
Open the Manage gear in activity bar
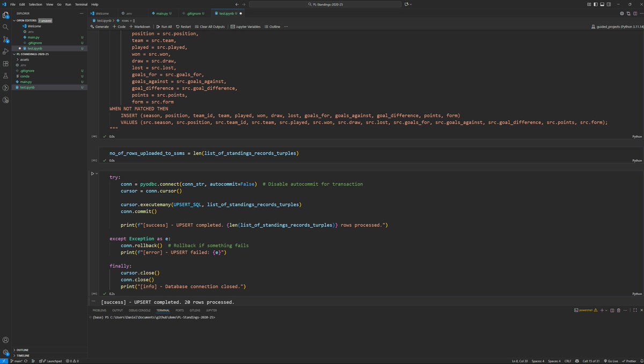[x=5, y=352]
